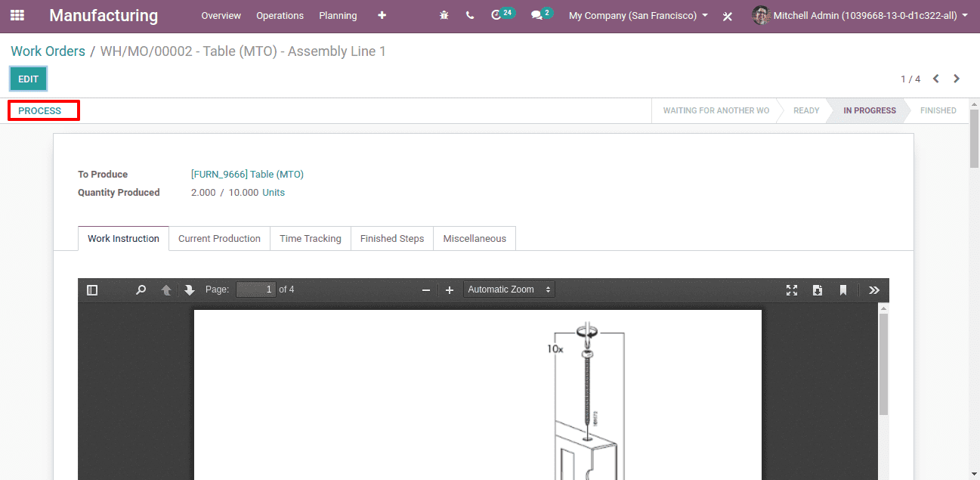Open chat messages icon with 2 badge
The image size is (980, 480).
542,14
